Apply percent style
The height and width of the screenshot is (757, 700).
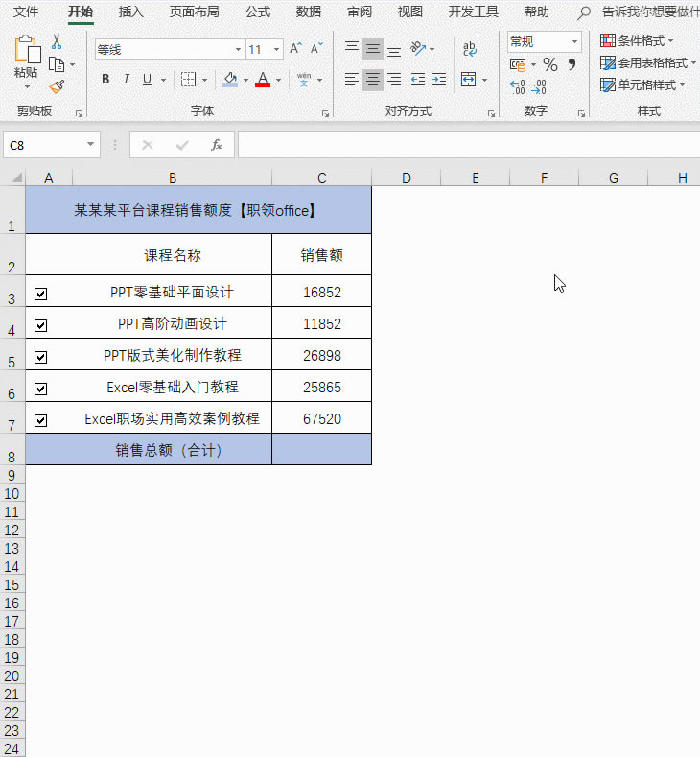[550, 64]
